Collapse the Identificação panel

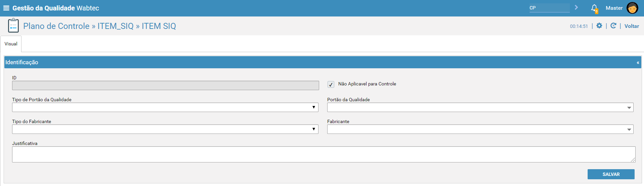[638, 63]
